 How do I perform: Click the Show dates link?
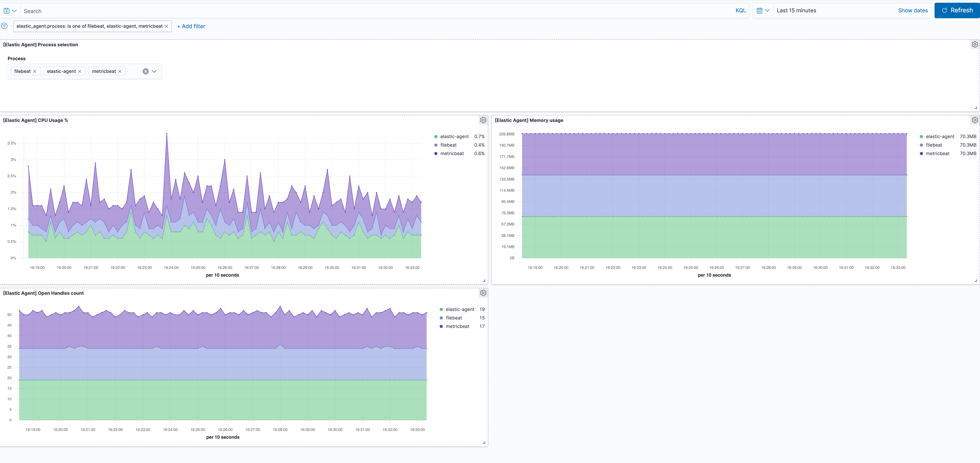click(913, 11)
